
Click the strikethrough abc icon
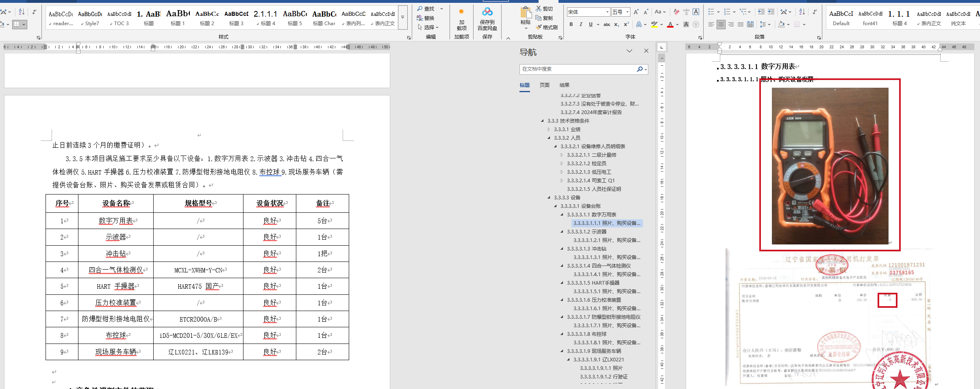pos(606,25)
